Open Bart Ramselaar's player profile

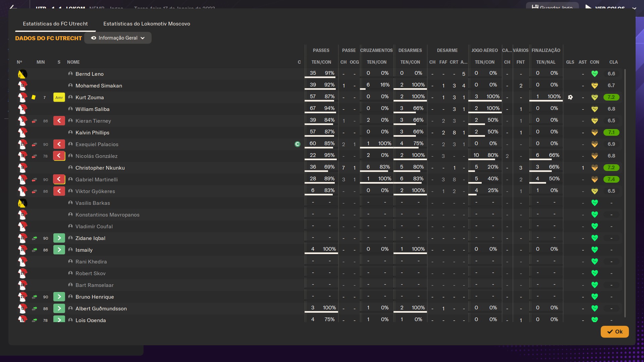94,285
